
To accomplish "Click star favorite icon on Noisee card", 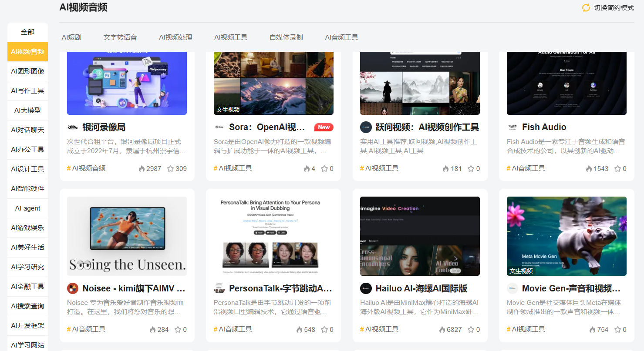I will coord(178,330).
